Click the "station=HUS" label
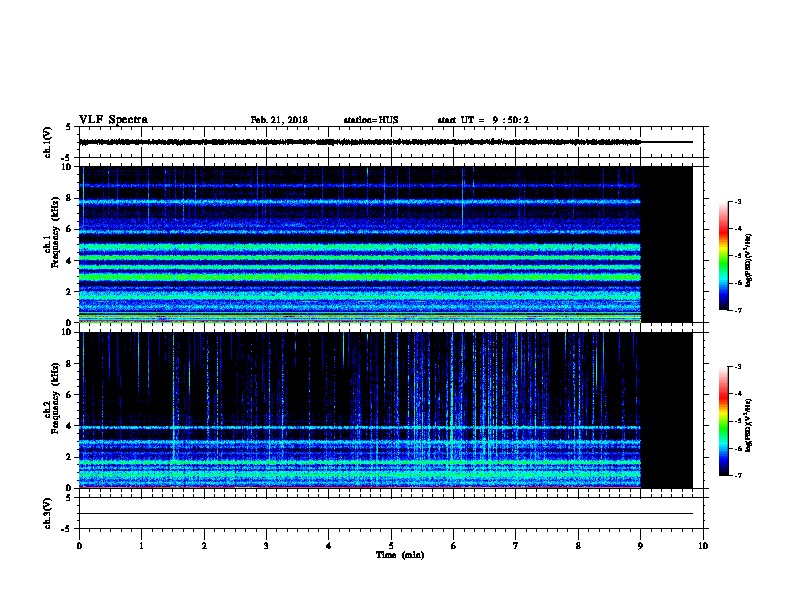 click(x=371, y=120)
